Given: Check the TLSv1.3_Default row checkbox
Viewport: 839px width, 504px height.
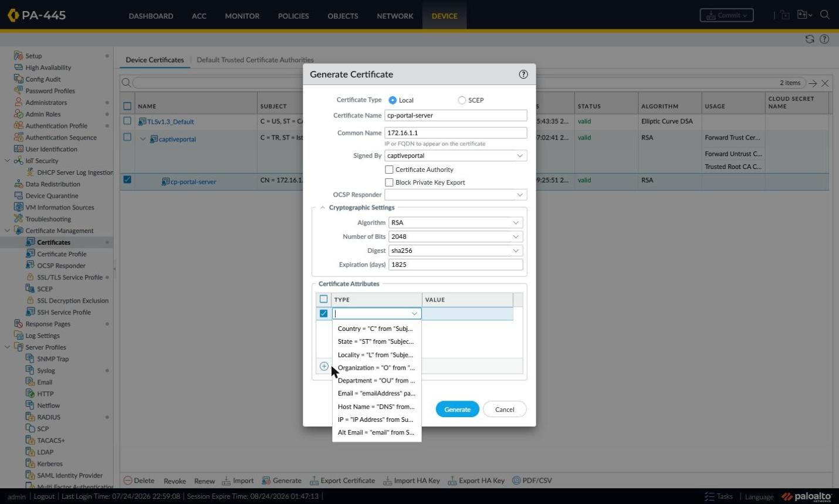Looking at the screenshot, I should (127, 121).
